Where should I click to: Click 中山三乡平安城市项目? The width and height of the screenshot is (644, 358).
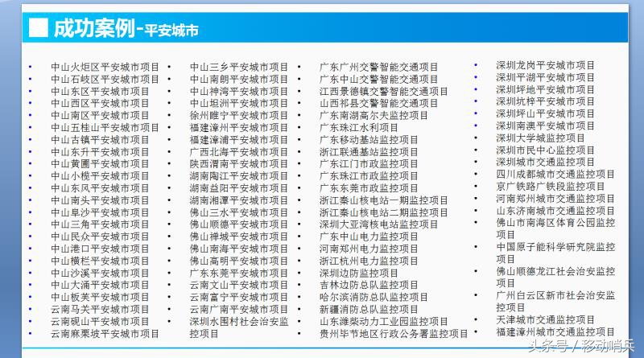click(x=239, y=67)
